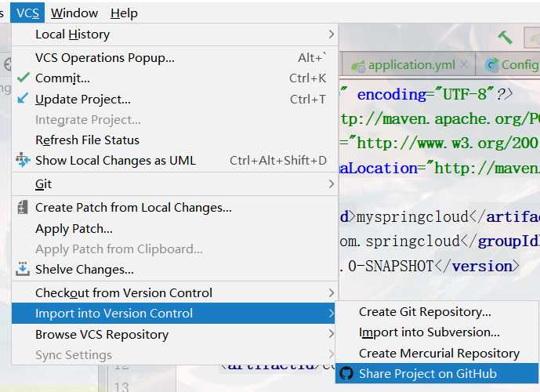The image size is (540, 392).
Task: Click the application.yml file icon
Action: 359,65
